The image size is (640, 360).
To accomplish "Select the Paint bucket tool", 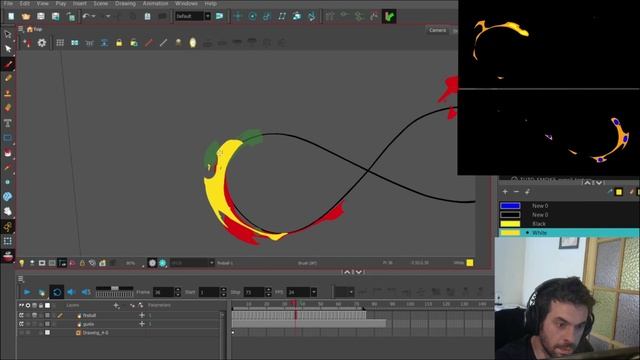I will click(x=8, y=153).
